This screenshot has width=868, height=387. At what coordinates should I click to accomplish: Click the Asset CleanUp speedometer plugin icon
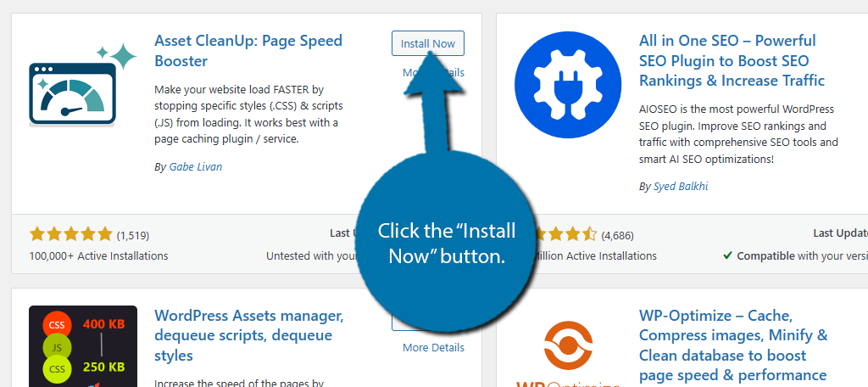(83, 86)
